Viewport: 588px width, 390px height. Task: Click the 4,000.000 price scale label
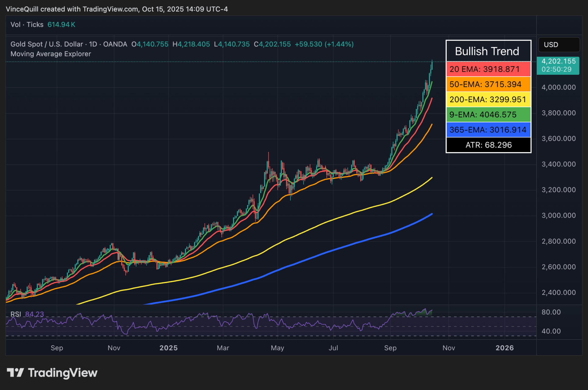558,88
